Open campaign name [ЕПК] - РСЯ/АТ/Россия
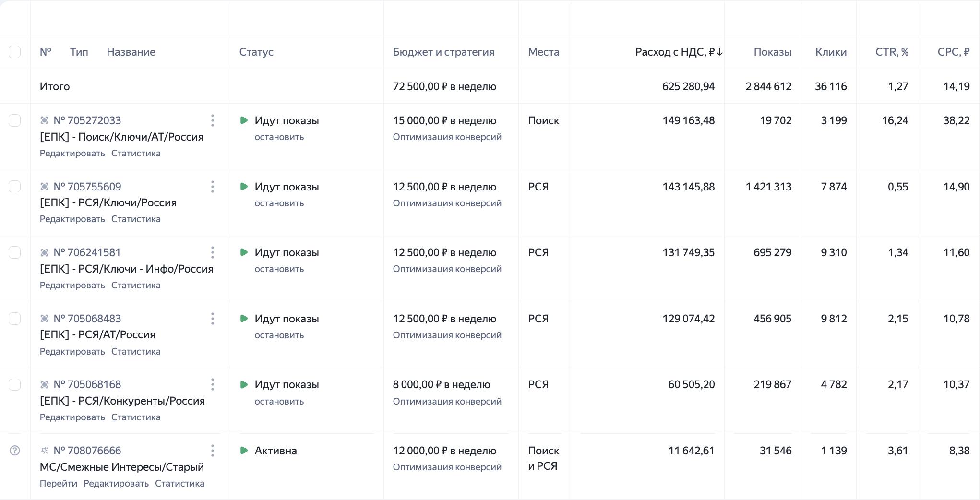 click(x=97, y=335)
